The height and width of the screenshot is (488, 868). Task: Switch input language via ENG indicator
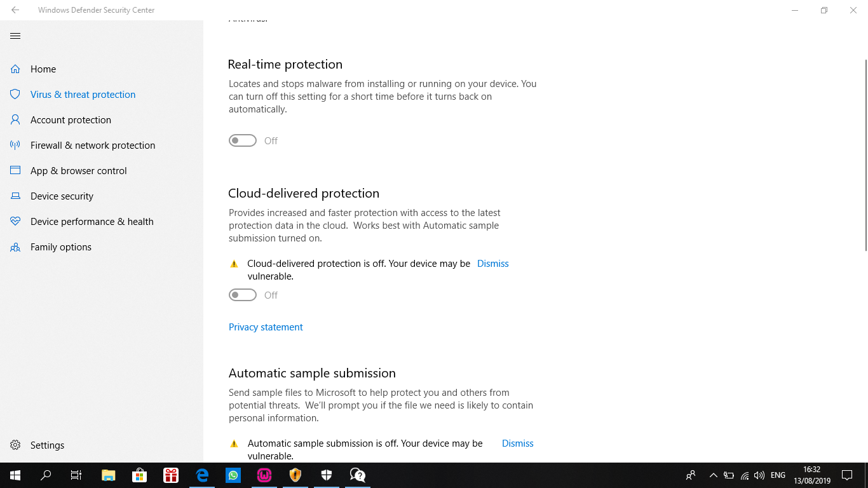coord(778,475)
